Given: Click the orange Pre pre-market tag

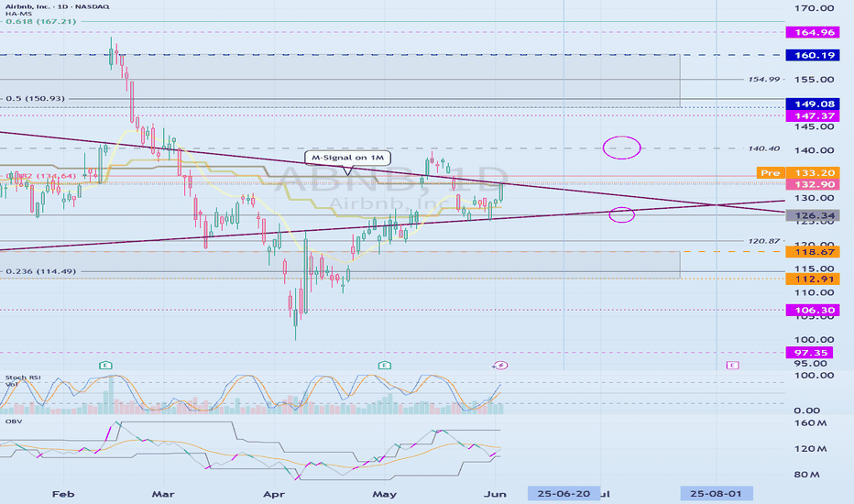Looking at the screenshot, I should (770, 172).
